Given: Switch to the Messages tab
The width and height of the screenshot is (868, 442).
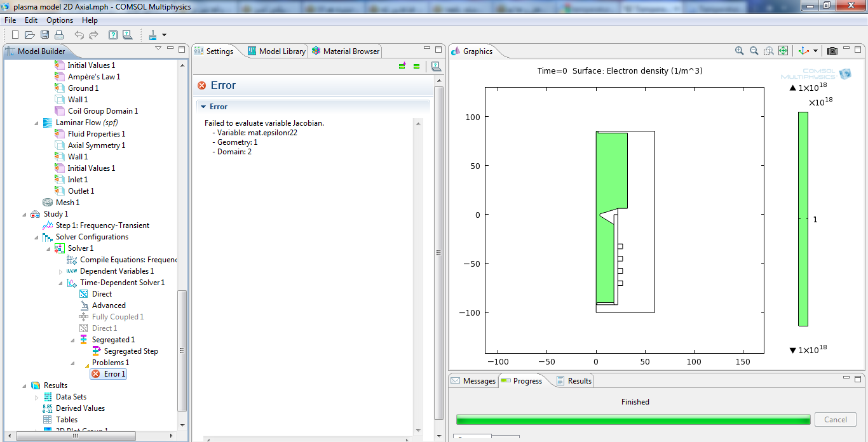Looking at the screenshot, I should point(473,381).
